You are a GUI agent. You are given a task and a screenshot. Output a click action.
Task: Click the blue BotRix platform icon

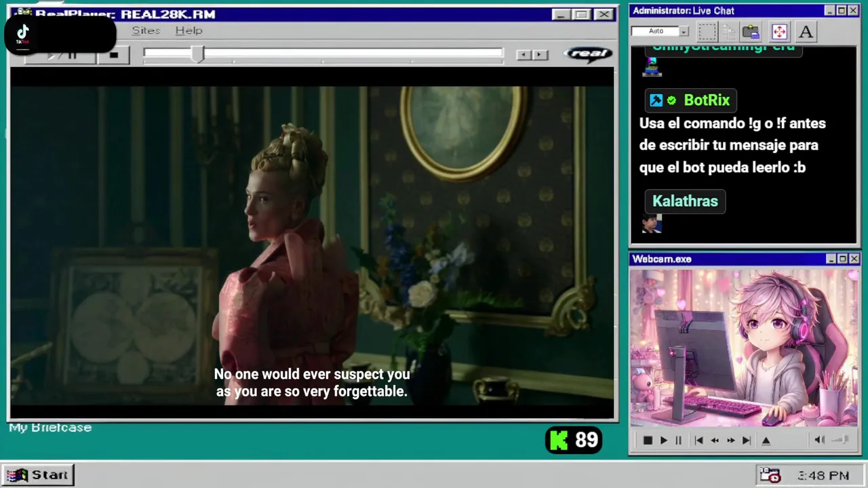[656, 100]
